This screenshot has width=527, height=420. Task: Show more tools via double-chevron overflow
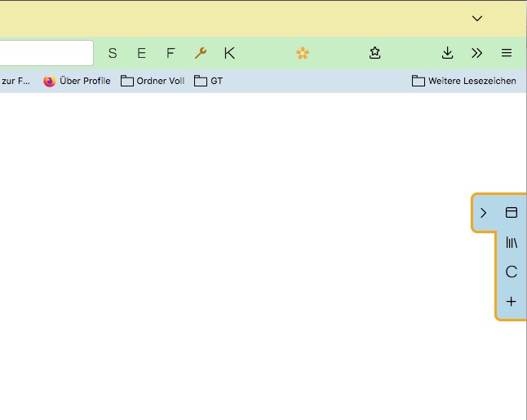pyautogui.click(x=476, y=53)
